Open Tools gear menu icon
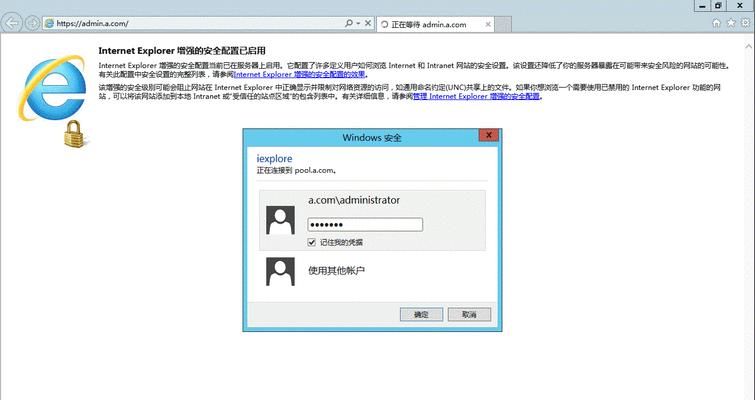The image size is (755, 400). pos(746,23)
